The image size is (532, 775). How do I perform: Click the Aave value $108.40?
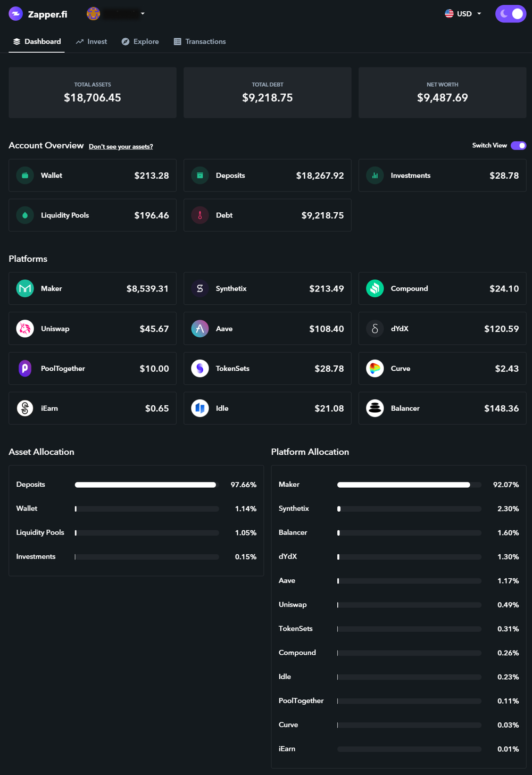(x=327, y=329)
